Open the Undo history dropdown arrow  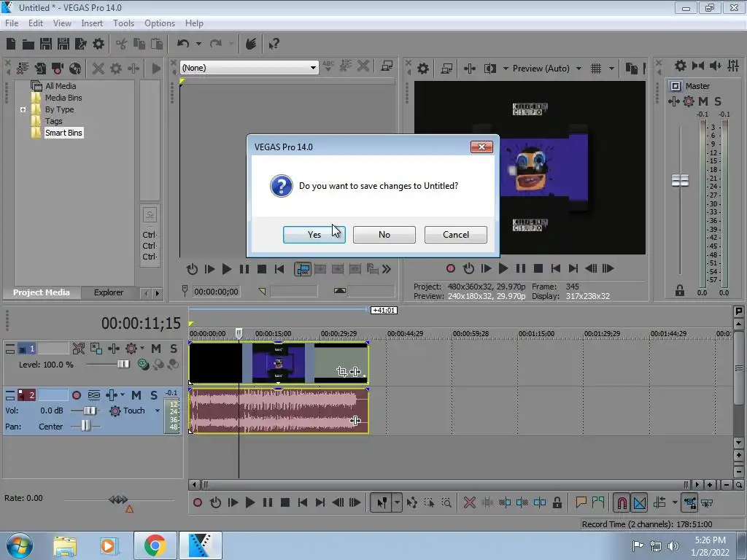tap(198, 44)
